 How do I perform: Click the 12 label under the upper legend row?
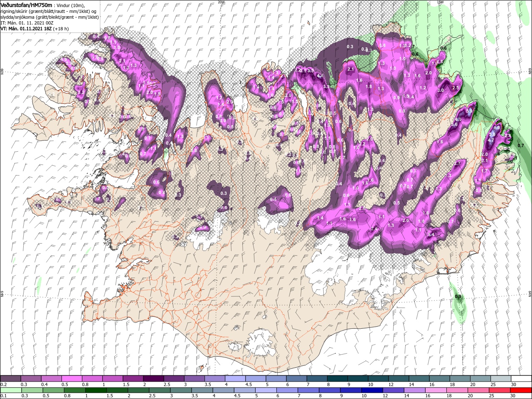(x=391, y=384)
